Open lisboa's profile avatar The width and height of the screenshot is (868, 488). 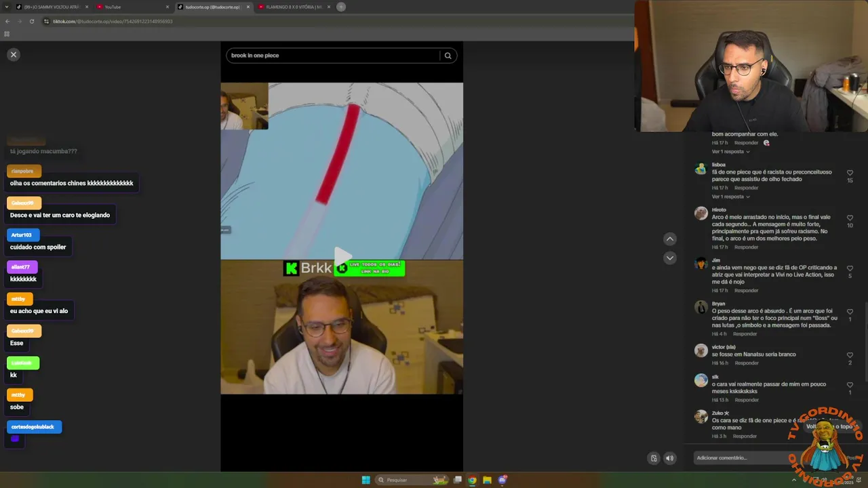701,169
